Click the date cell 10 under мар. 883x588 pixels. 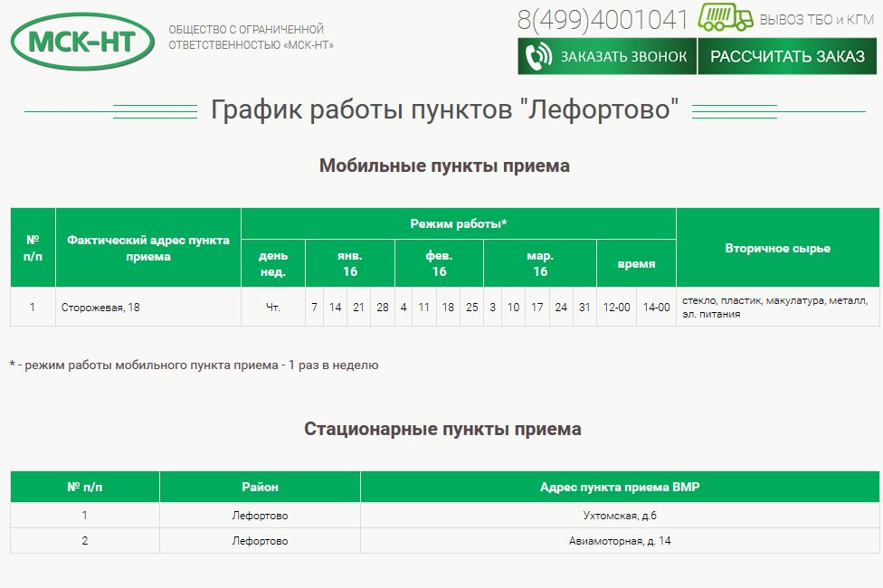tap(513, 307)
